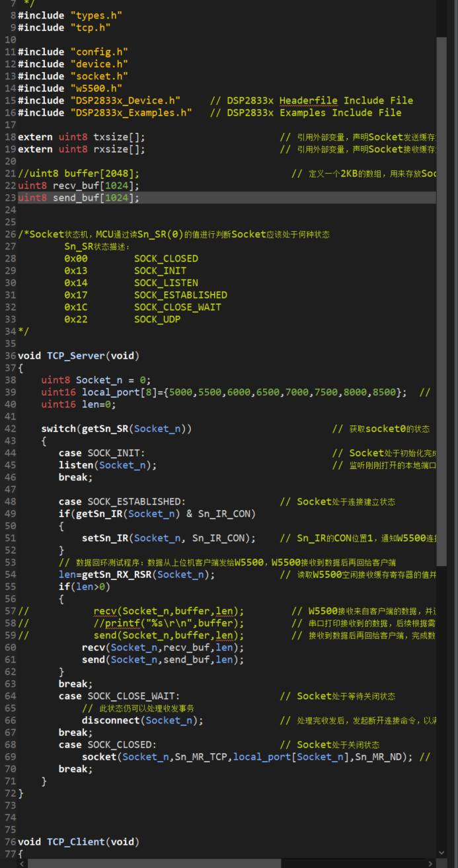Click '0x1C SOCK_CLOSE_WAIT' in the comment block
The image size is (458, 868).
(x=143, y=307)
